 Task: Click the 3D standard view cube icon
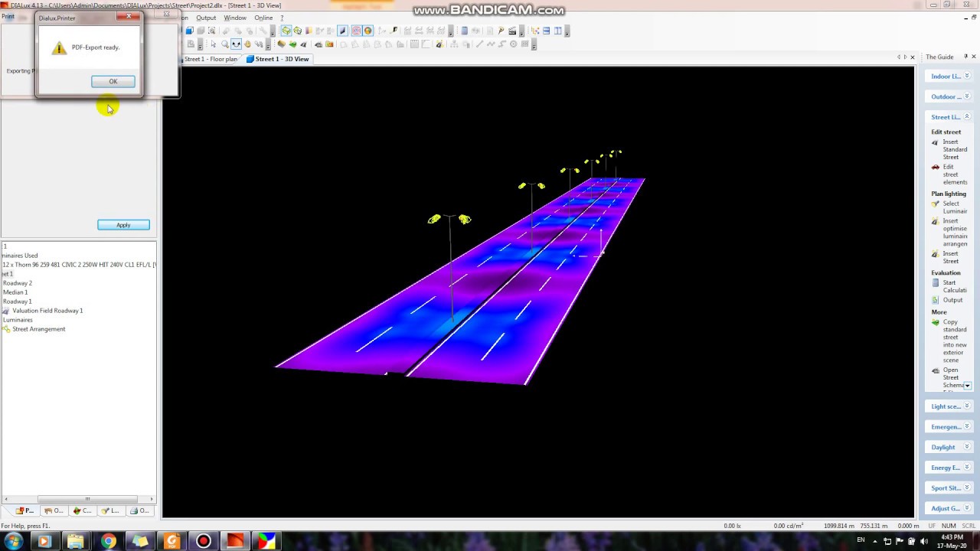[190, 31]
